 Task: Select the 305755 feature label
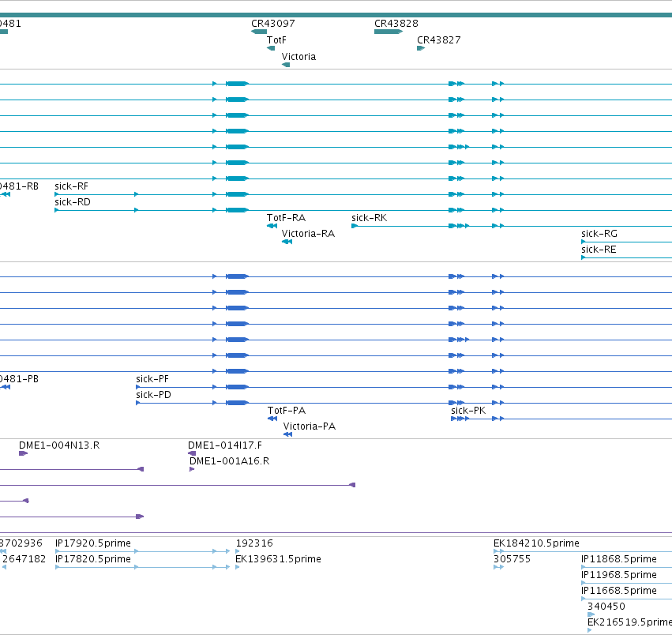512,559
